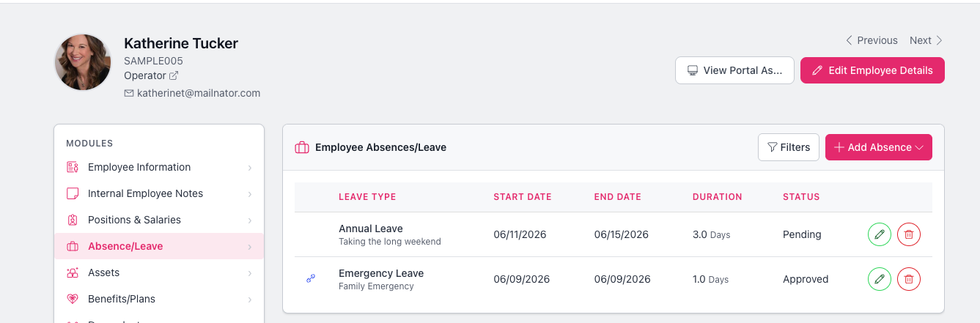Open the external link icon next to Operator

point(174,75)
